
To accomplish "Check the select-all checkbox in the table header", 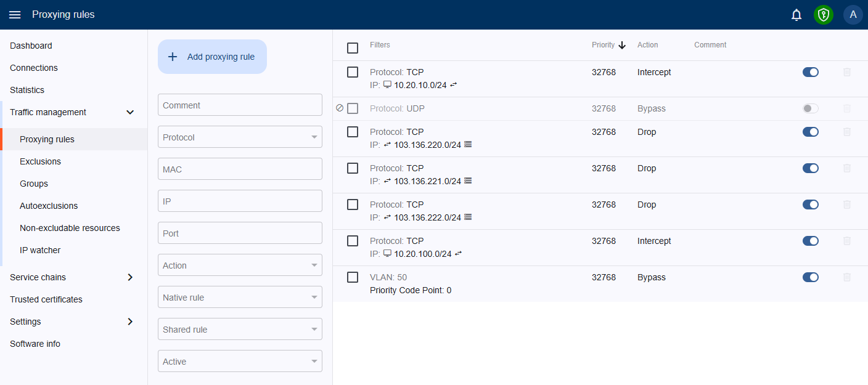I will pos(352,47).
